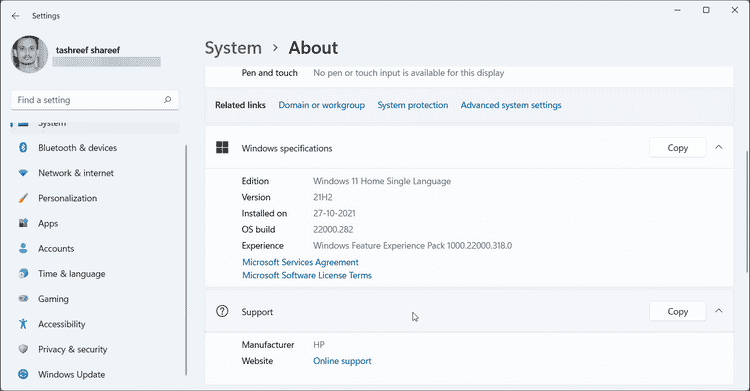750x391 pixels.
Task: Click the edition value Windows 11 Home Single Language
Action: pyautogui.click(x=382, y=181)
